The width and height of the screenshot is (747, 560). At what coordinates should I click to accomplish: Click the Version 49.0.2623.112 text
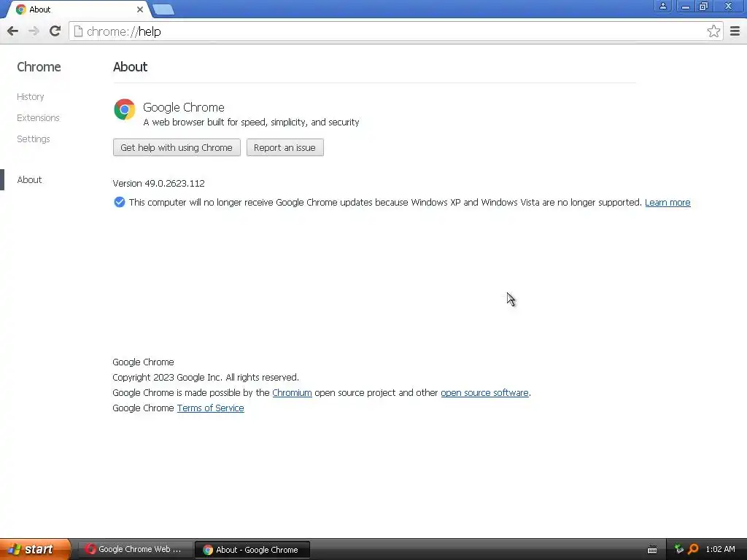158,183
